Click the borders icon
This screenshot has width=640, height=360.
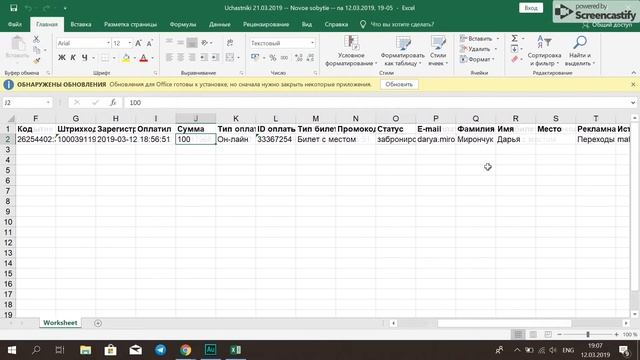pyautogui.click(x=105, y=58)
